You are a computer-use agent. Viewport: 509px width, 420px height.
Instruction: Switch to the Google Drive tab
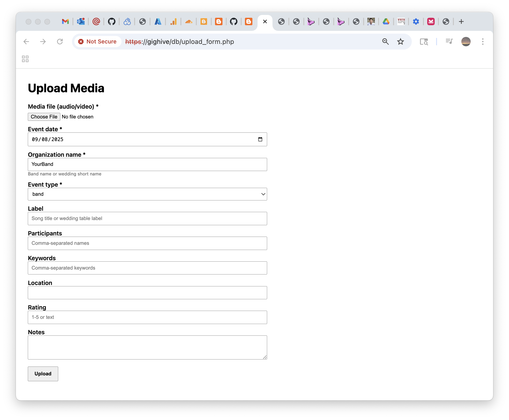point(386,21)
